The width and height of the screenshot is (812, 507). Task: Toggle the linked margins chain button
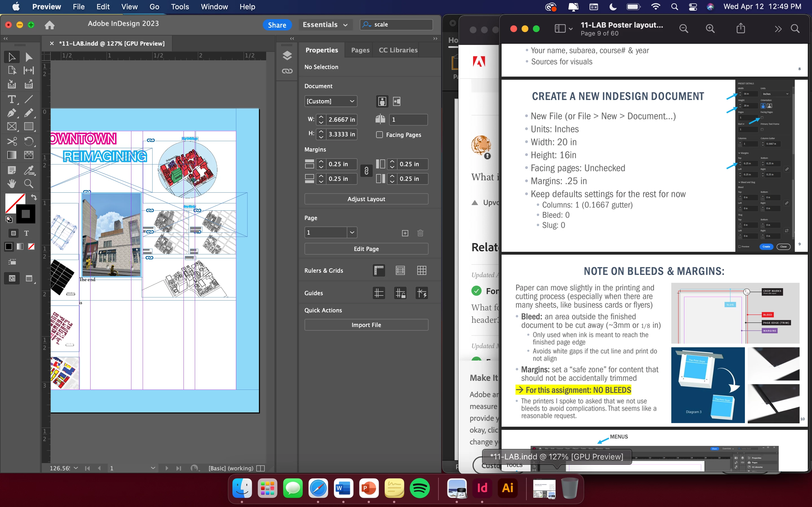click(367, 171)
